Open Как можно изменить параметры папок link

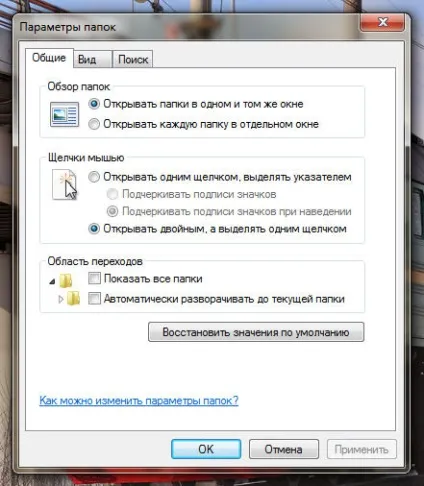pos(139,400)
